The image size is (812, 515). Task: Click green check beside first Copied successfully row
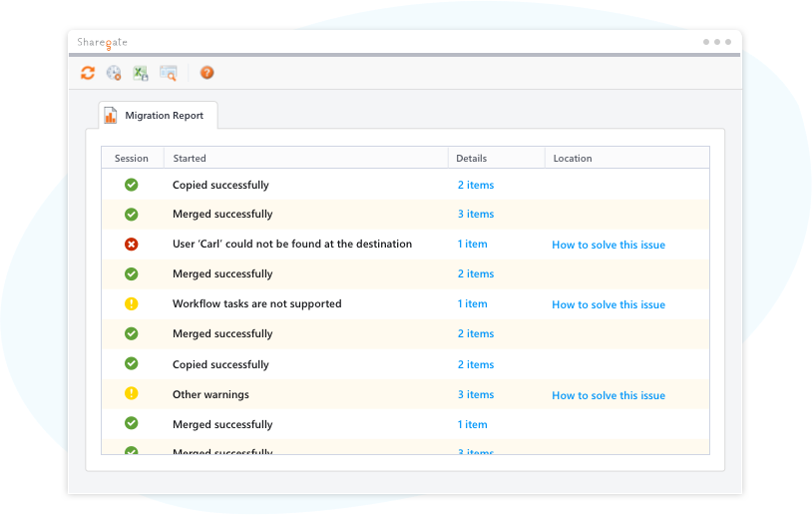pos(132,185)
